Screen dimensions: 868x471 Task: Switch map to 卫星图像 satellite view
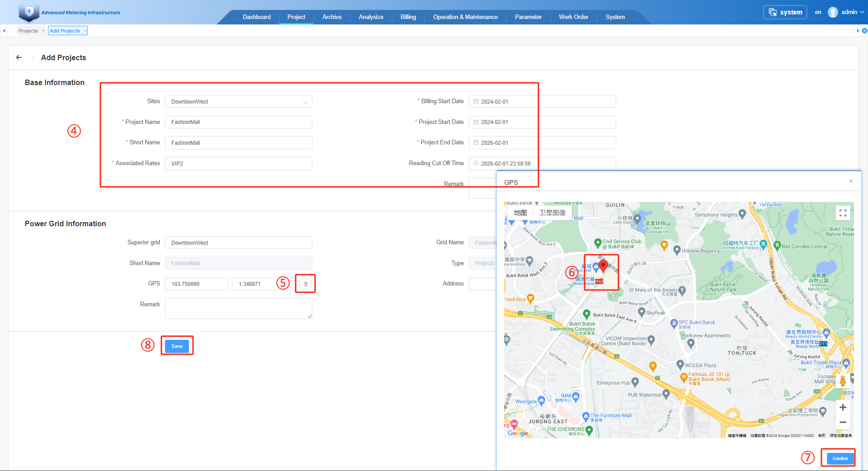(x=552, y=213)
